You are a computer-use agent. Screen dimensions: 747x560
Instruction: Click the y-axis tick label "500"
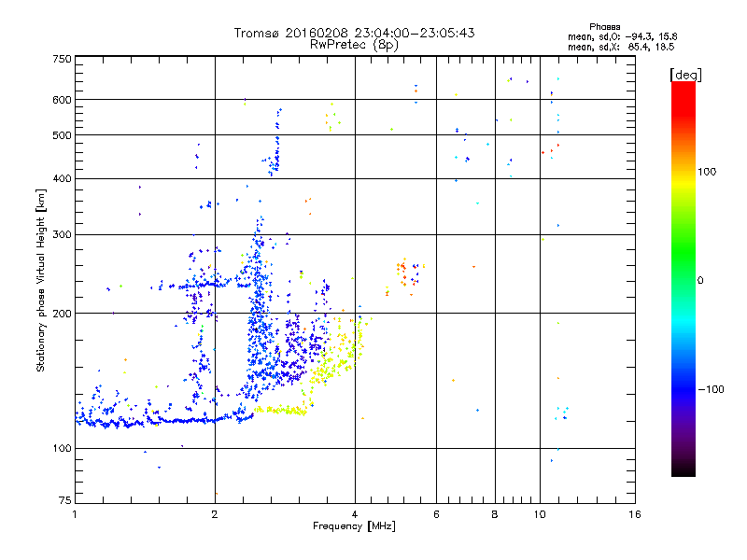62,135
